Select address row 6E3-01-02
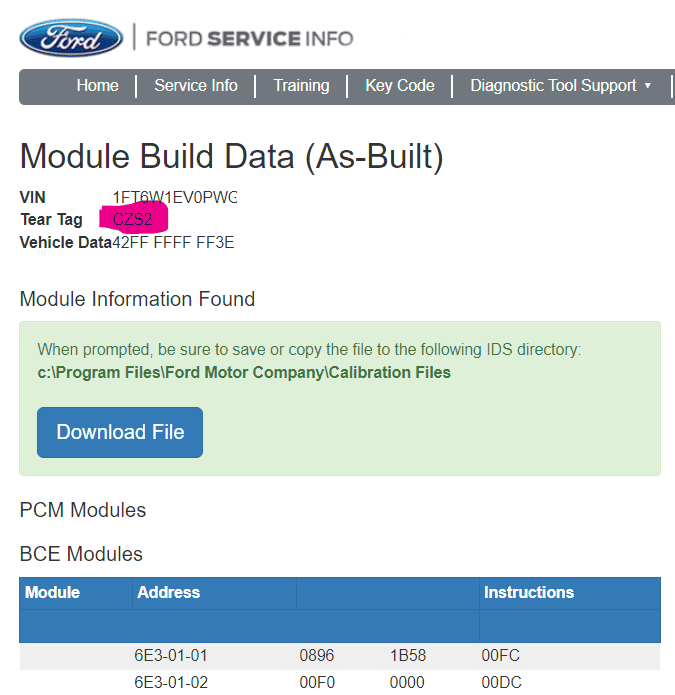This screenshot has height=695, width=675. 171,682
